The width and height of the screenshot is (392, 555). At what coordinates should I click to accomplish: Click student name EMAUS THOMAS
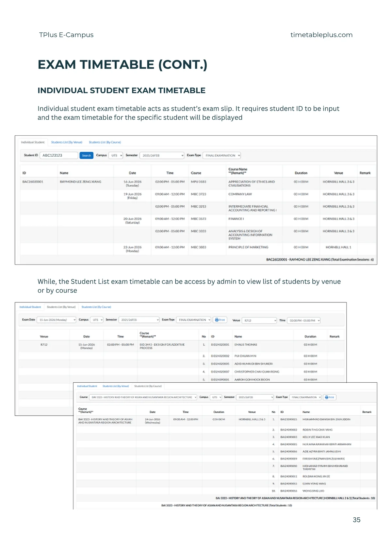click(x=246, y=344)
